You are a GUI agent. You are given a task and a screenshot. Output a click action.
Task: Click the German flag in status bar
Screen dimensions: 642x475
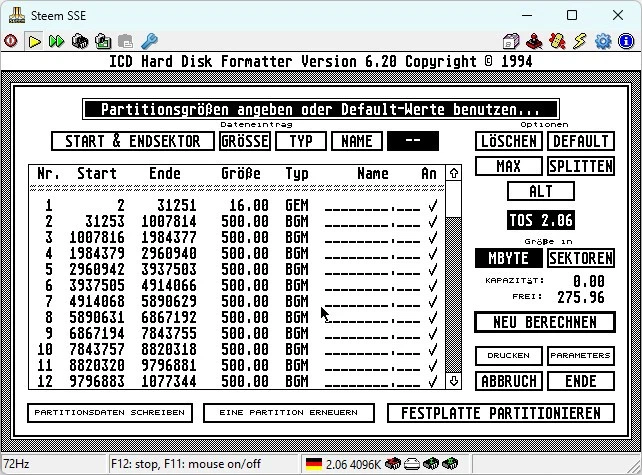pyautogui.click(x=314, y=464)
